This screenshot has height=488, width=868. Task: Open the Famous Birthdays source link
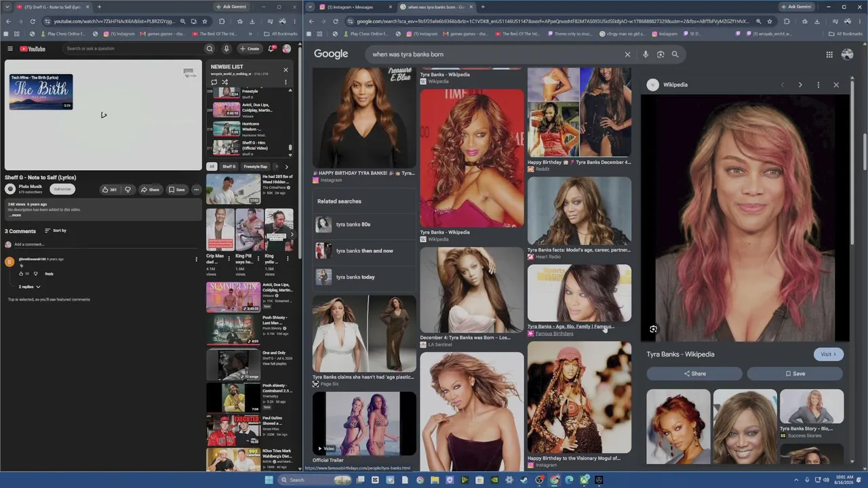pyautogui.click(x=554, y=333)
